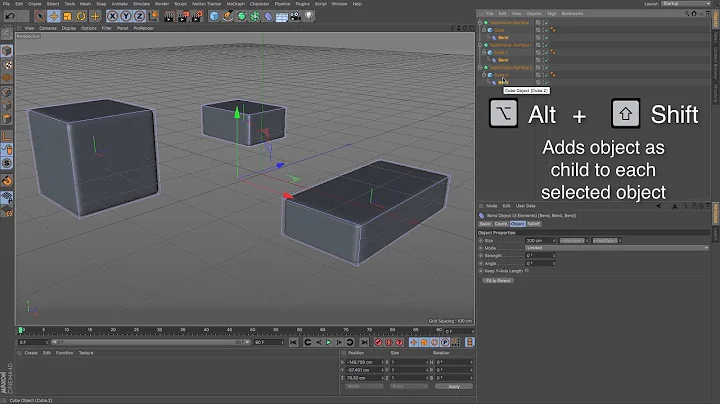The width and height of the screenshot is (720, 404).
Task: Switch to Falloff tab in Attributes
Action: coord(534,224)
